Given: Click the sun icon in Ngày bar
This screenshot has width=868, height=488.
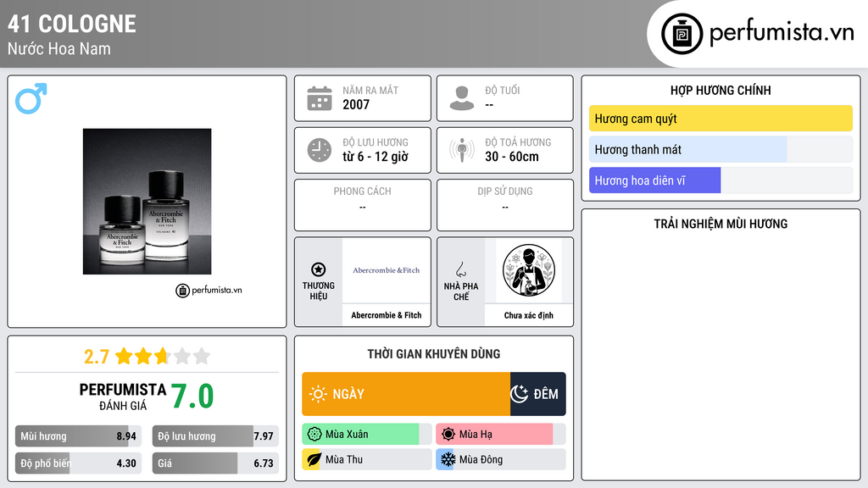Looking at the screenshot, I should 319,394.
